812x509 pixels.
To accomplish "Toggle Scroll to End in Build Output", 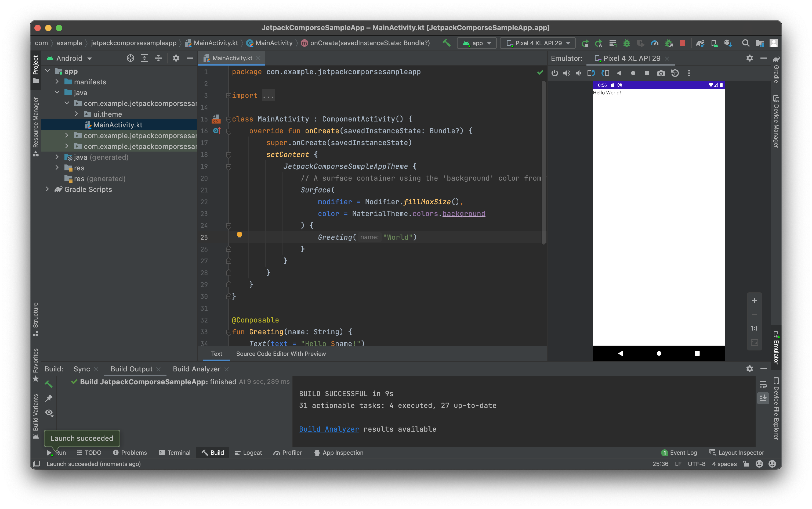I will 763,398.
